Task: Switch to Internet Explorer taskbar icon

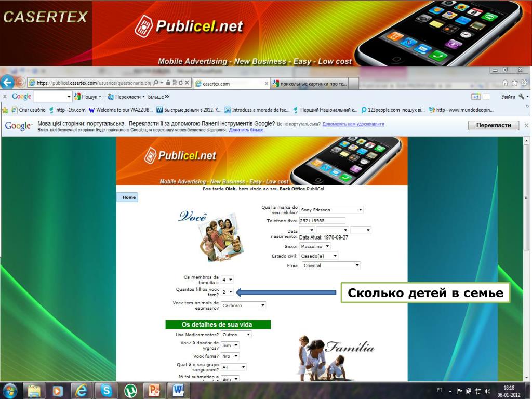Action: tap(82, 391)
